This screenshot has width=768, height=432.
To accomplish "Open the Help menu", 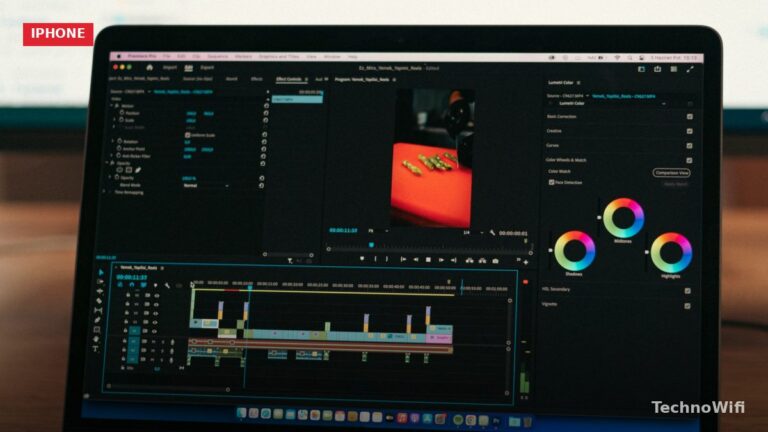I will click(353, 57).
